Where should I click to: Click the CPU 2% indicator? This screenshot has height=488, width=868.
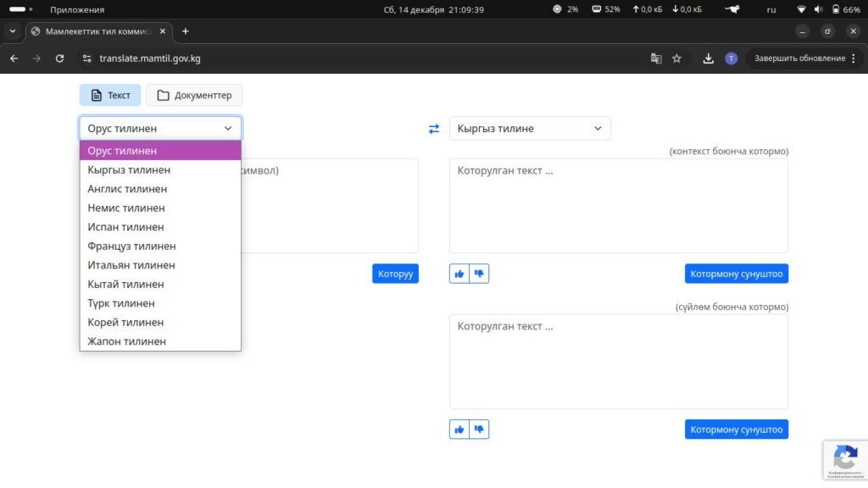[x=565, y=9]
